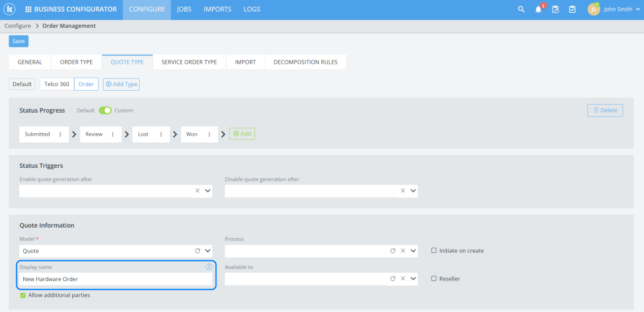Click the Display name help icon
The width and height of the screenshot is (644, 312).
[x=209, y=266]
